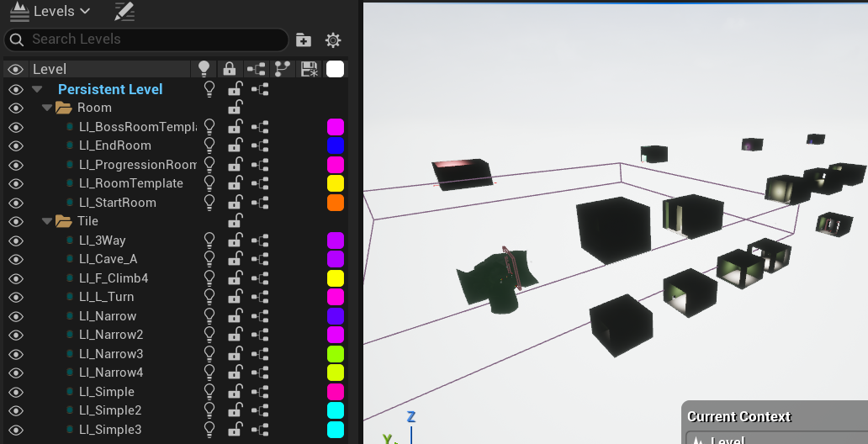Toggle visibility of LI_Narrow3 level
868x444 pixels.
tap(15, 354)
